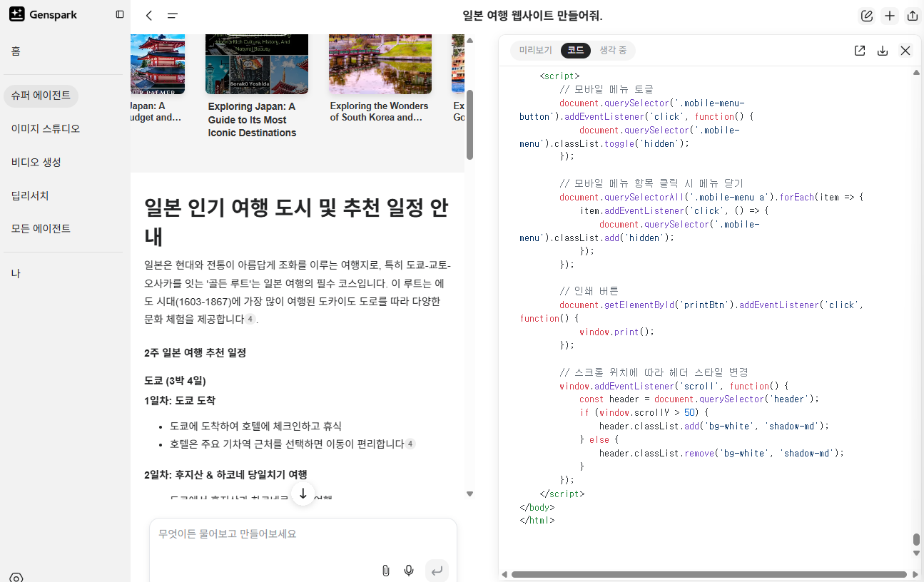Screen dimensions: 924x582
Task: Click the 1일차: 도쿄 도착 heading
Action: (180, 400)
